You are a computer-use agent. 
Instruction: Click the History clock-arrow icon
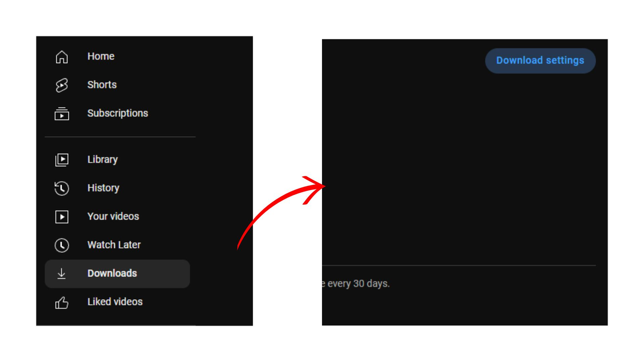click(62, 188)
